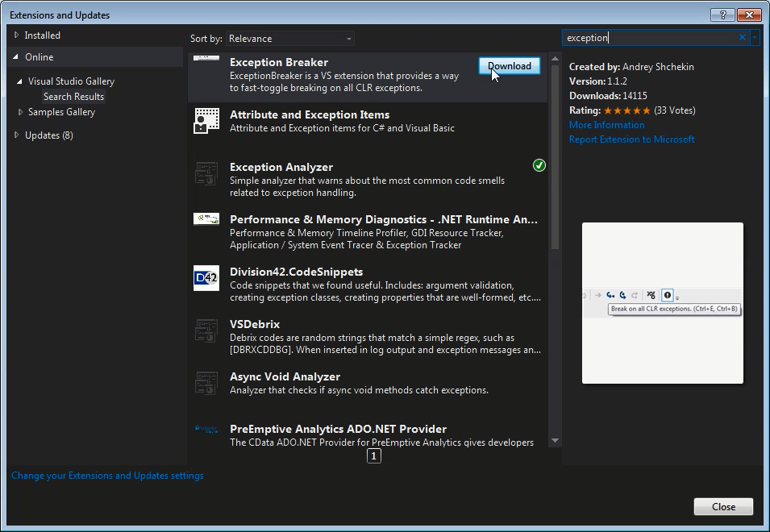Click the VSDebrix extension icon
This screenshot has height=532, width=770.
coord(206,330)
